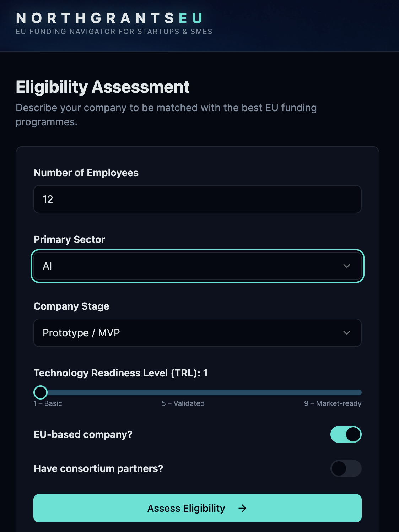Click the Company Stage chevron arrow
399x532 pixels.
click(347, 333)
